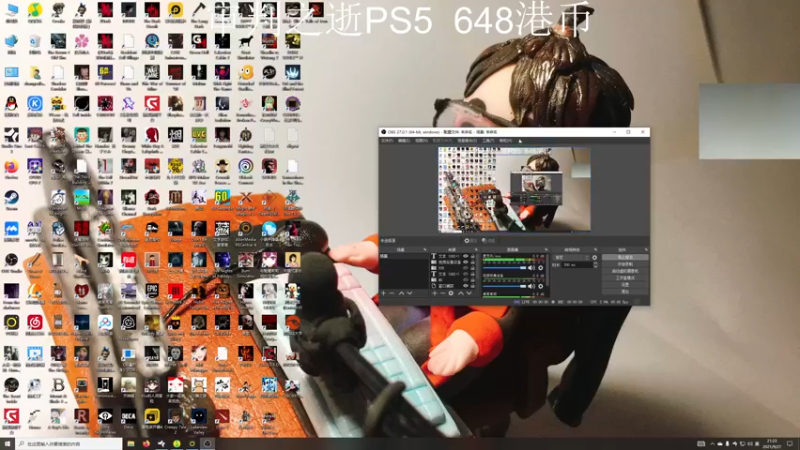This screenshot has width=800, height=450.
Task: Toggle visibility of topmost 文本 (GDI+) source
Action: tap(465, 256)
